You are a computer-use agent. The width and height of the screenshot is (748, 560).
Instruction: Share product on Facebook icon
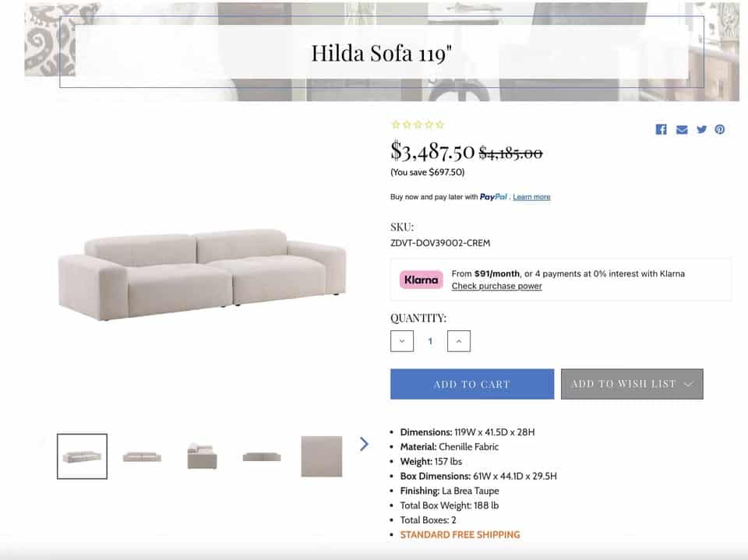coord(661,129)
